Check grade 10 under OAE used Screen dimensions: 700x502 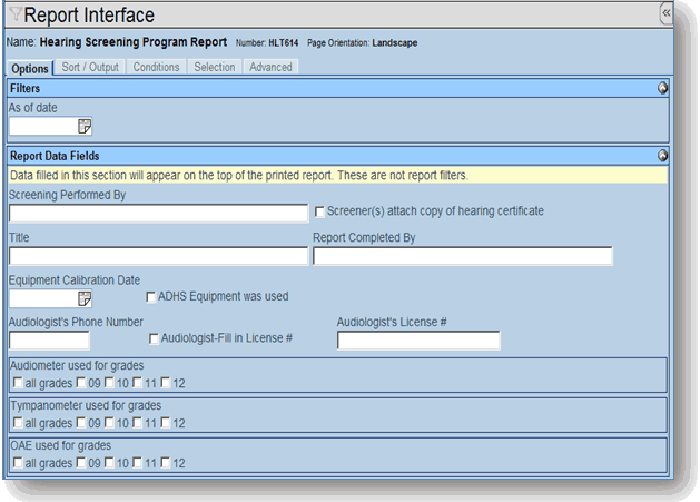point(109,462)
